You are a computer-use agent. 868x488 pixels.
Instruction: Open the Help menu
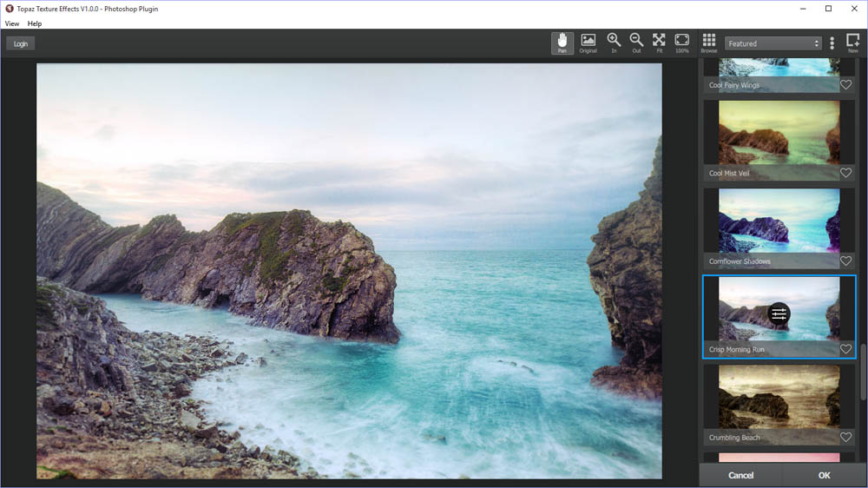[x=35, y=23]
